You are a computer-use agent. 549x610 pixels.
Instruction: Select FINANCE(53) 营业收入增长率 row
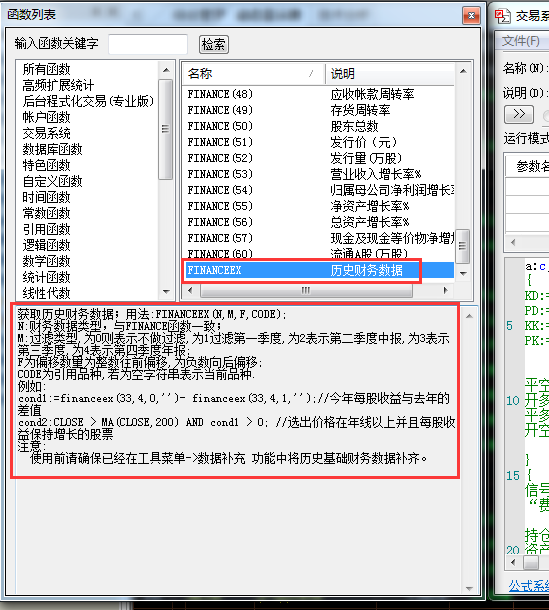pyautogui.click(x=318, y=174)
